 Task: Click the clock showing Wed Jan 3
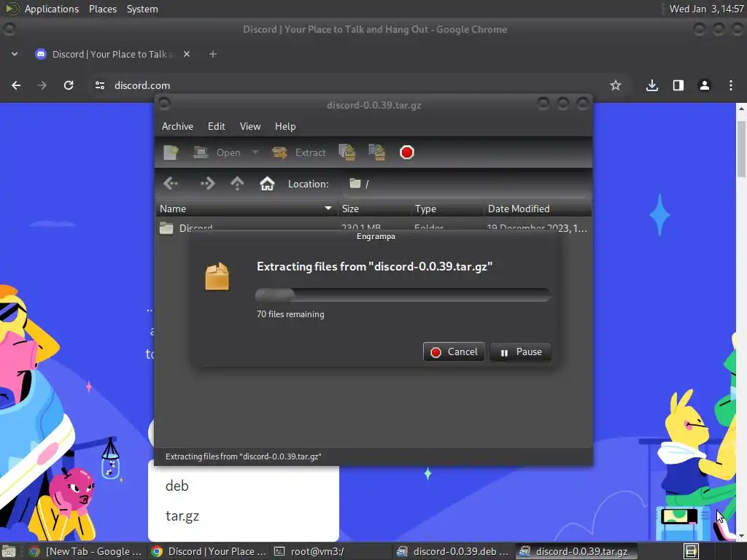click(x=706, y=9)
